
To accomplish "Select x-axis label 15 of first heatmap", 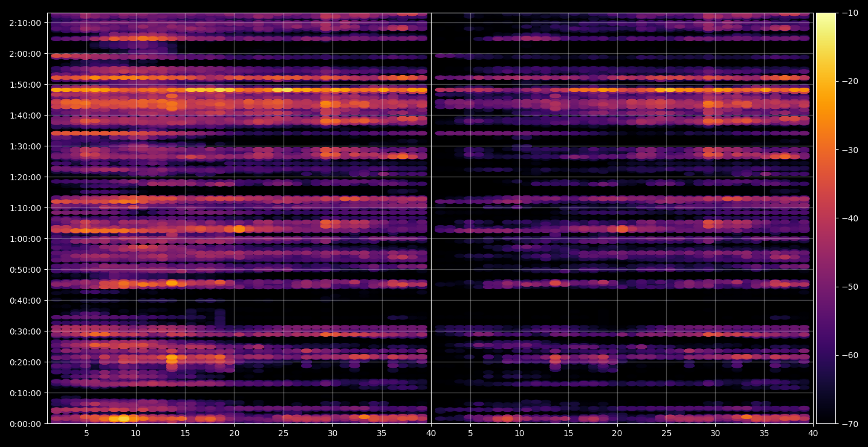I will pos(185,433).
